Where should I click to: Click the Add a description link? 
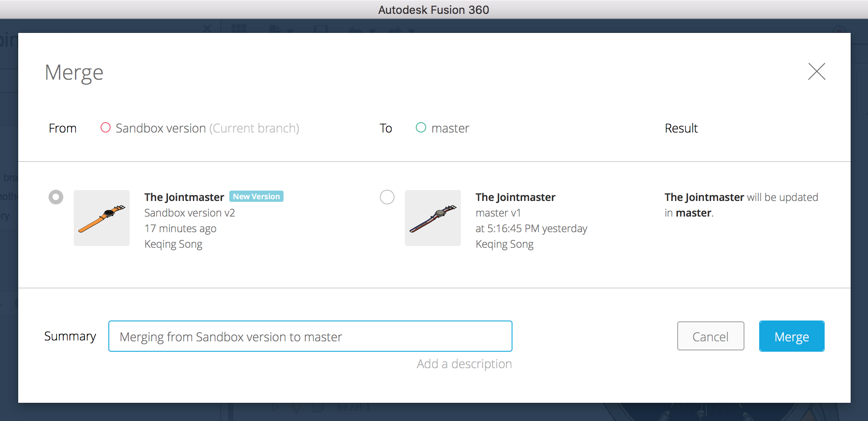tap(464, 364)
